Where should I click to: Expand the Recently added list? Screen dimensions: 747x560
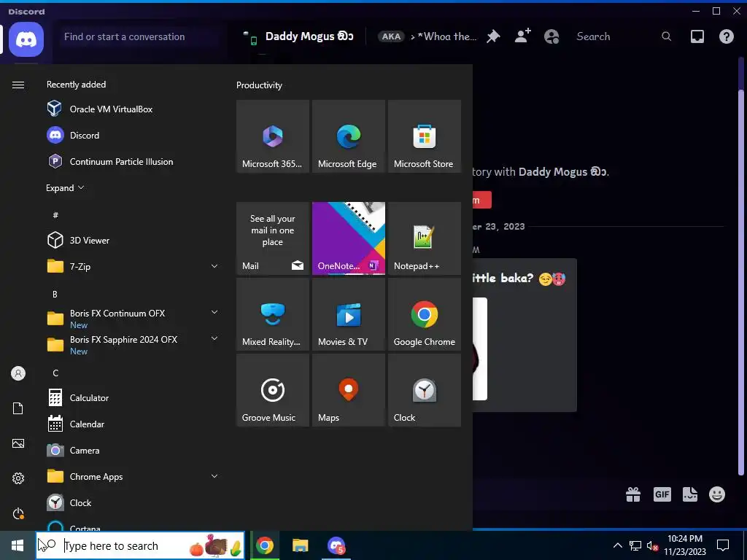click(x=65, y=187)
